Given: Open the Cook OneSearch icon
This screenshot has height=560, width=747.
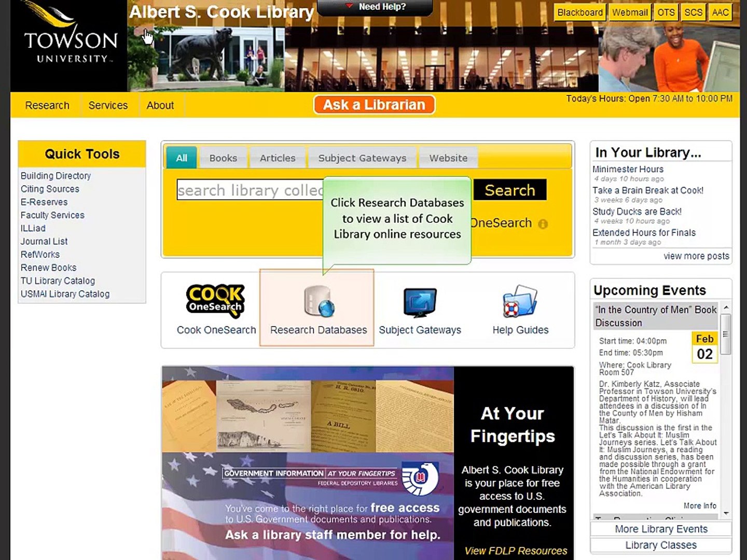Looking at the screenshot, I should (215, 301).
